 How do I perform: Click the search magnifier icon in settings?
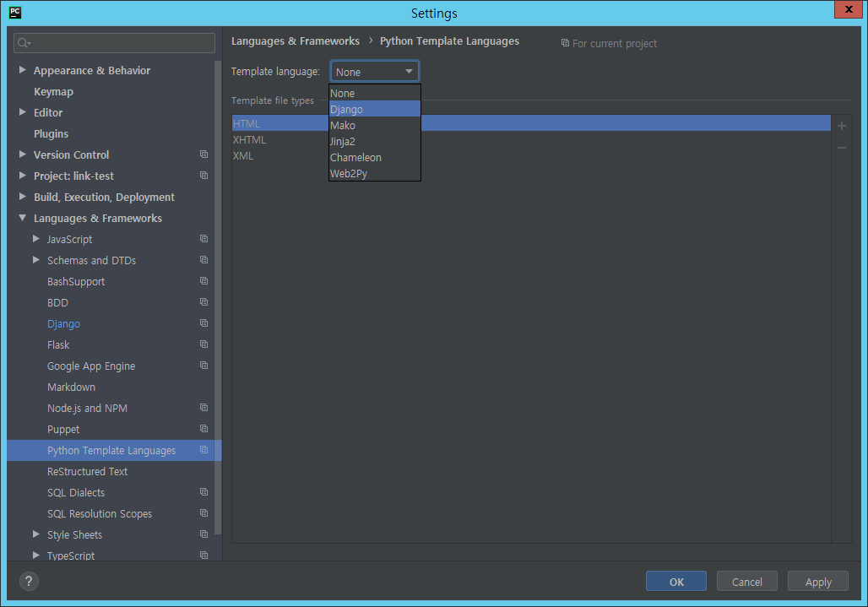coord(24,43)
